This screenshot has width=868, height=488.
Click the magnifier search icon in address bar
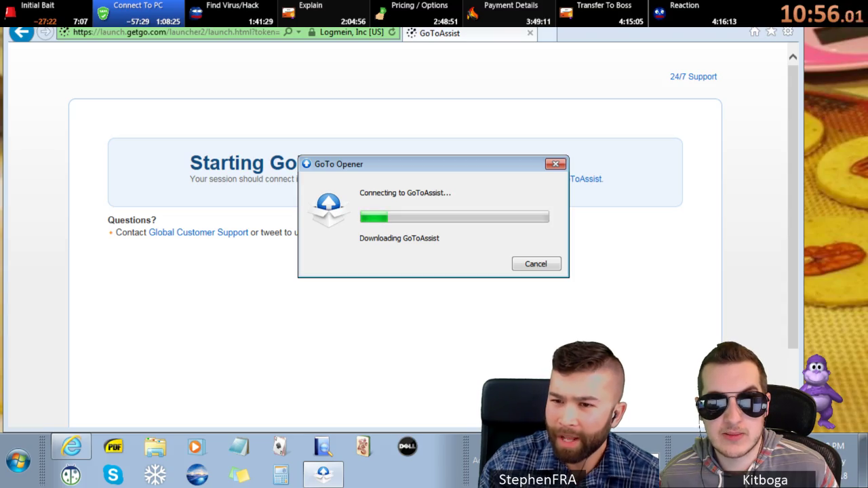(288, 32)
